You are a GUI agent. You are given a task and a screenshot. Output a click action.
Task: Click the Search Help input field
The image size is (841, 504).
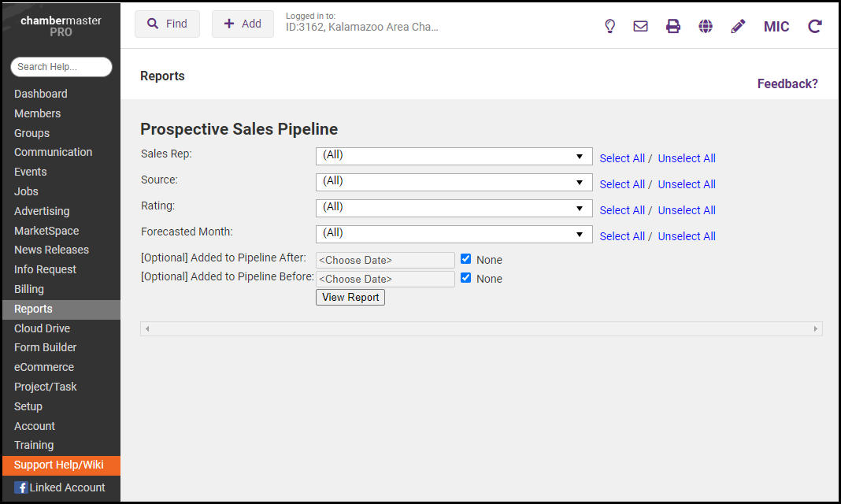click(61, 67)
